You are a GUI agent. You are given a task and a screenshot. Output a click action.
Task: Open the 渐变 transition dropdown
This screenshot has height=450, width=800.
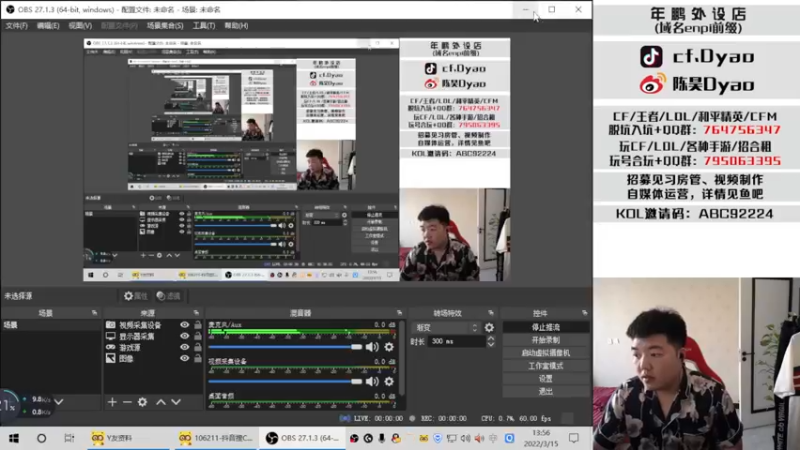(445, 328)
